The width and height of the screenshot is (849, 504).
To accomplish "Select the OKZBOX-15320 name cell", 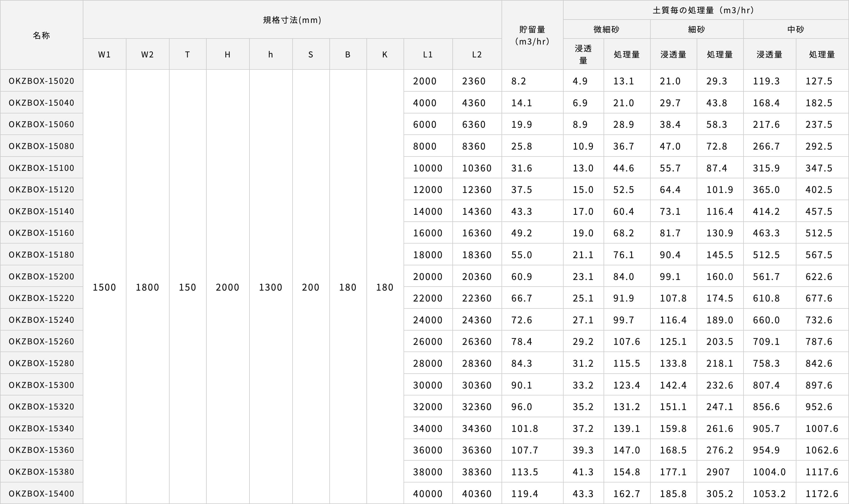I will 41,406.
